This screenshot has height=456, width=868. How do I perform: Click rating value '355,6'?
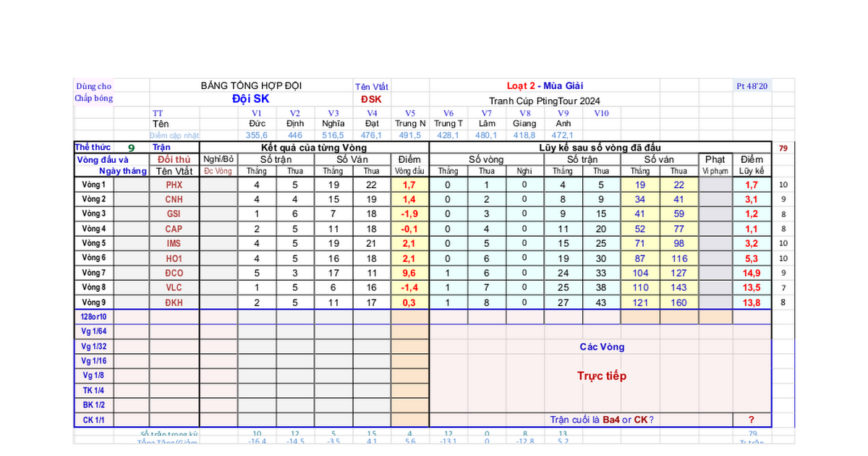[x=257, y=135]
